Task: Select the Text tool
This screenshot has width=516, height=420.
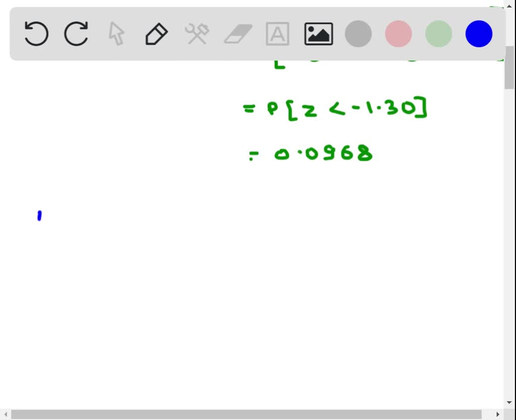Action: pos(277,34)
